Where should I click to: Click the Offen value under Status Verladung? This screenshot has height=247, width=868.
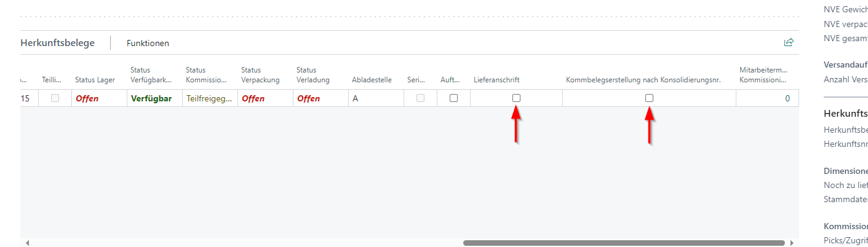coord(308,98)
